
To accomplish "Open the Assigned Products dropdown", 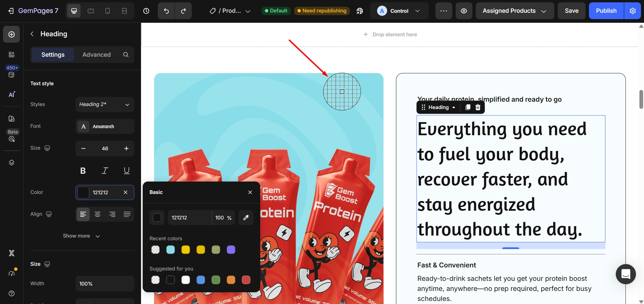I will [514, 11].
